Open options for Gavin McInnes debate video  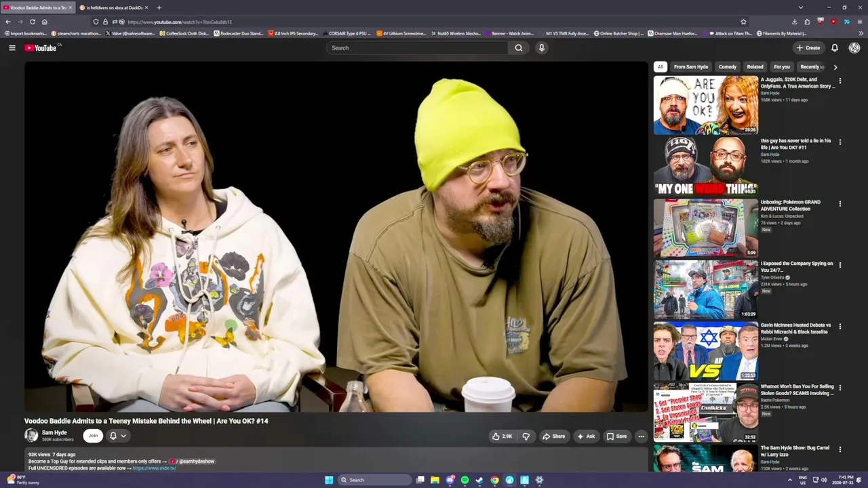840,326
